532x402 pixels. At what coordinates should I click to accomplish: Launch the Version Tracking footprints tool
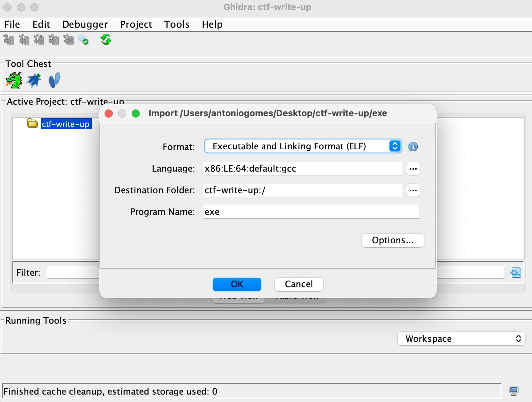click(54, 80)
